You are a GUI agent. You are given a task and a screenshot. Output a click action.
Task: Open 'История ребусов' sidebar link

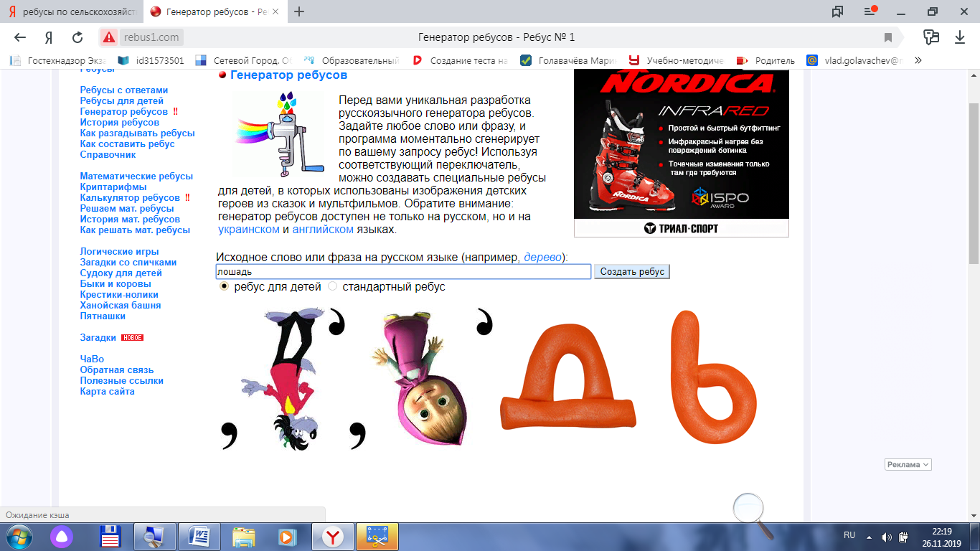[x=120, y=123]
